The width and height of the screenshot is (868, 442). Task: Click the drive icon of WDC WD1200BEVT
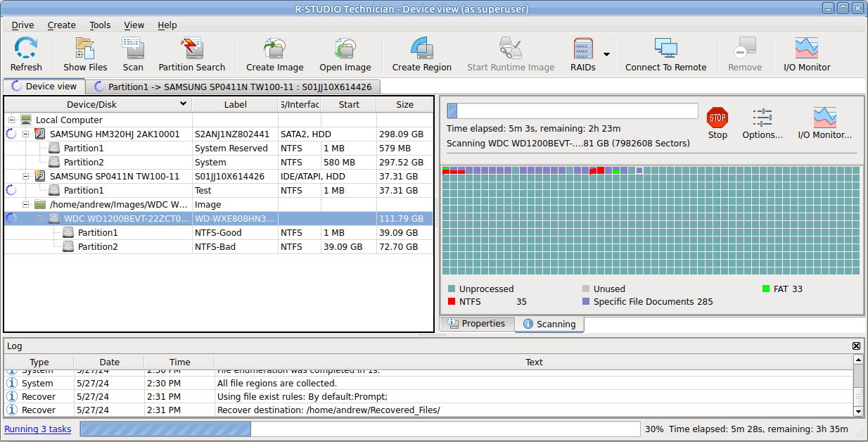click(54, 218)
